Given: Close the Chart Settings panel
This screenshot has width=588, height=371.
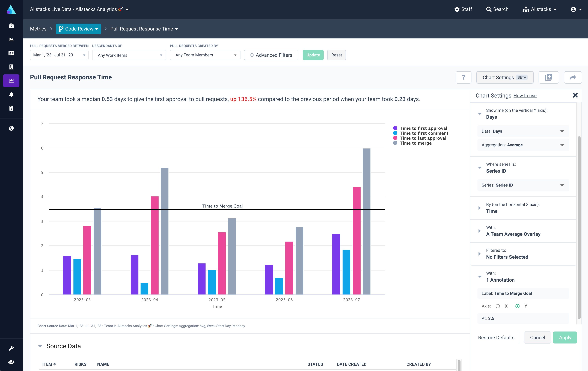Looking at the screenshot, I should point(575,95).
